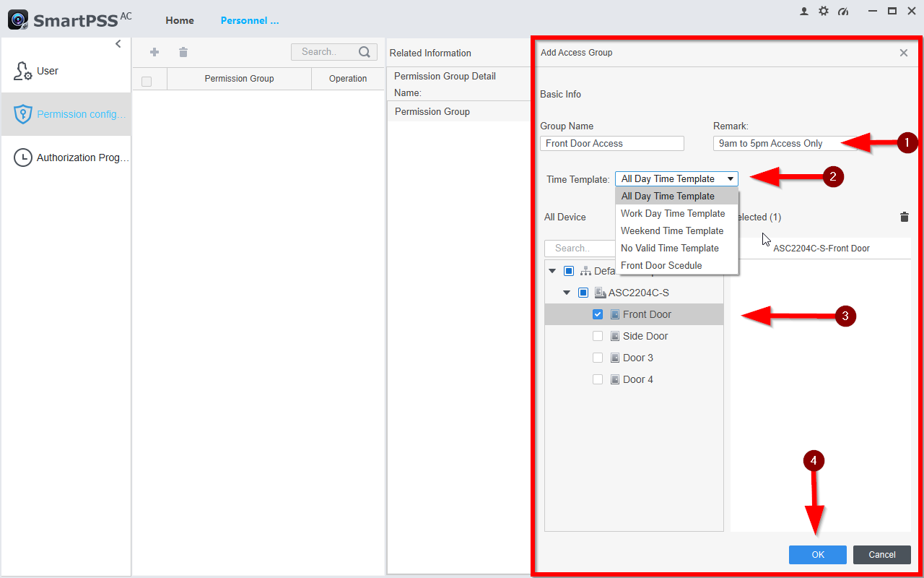
Task: Click the trash icon above Permission Group list
Action: pyautogui.click(x=183, y=52)
